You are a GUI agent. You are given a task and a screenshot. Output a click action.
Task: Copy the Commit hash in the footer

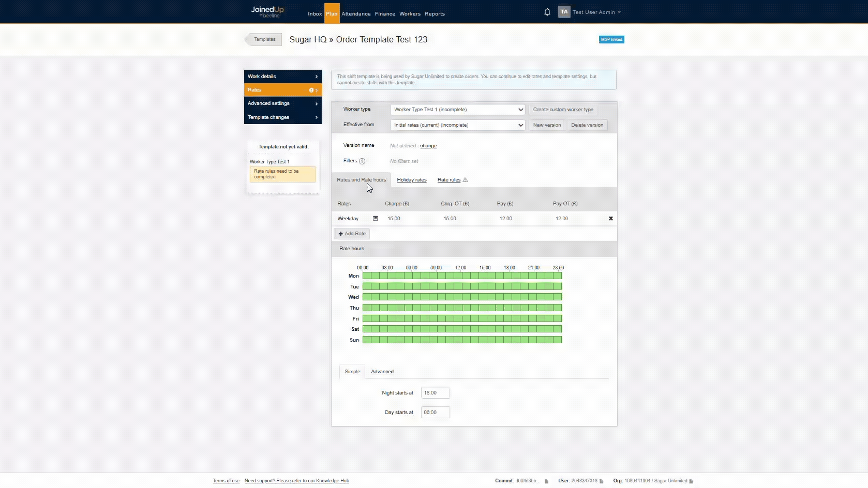pos(546,481)
